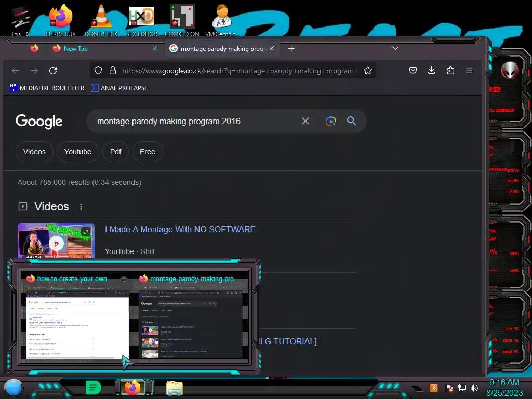Screen dimensions: 532x399
Task: Go back to the previous page
Action: (x=16, y=71)
